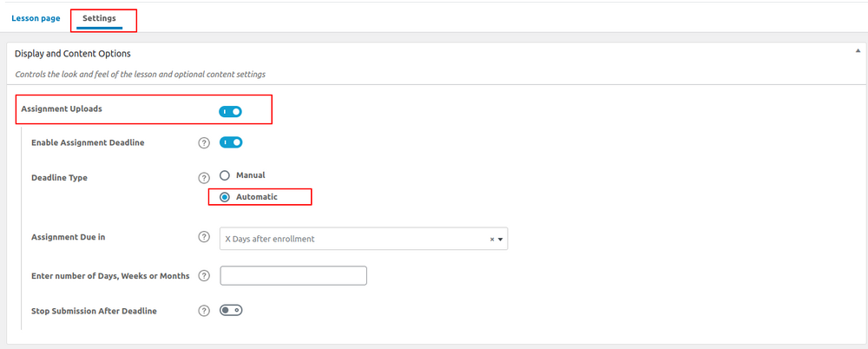868x349 pixels.
Task: Select the Automatic deadline type radio button
Action: coord(225,197)
